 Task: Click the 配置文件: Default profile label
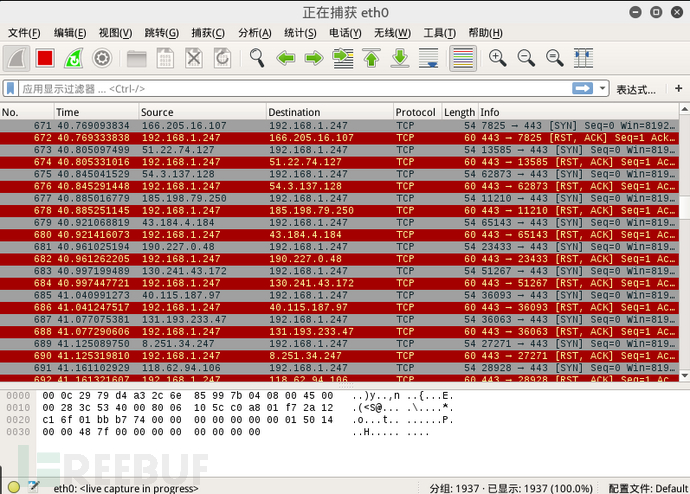point(648,488)
